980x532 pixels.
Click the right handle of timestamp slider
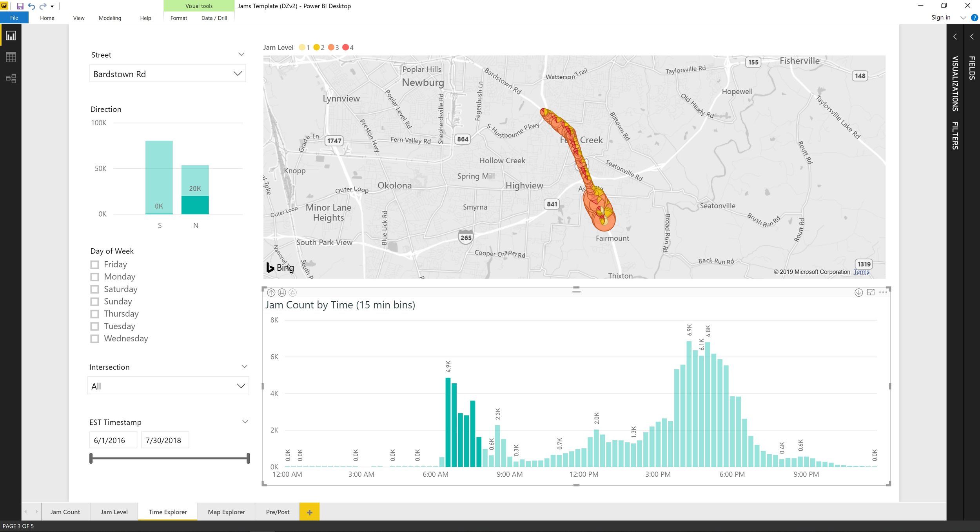[248, 458]
